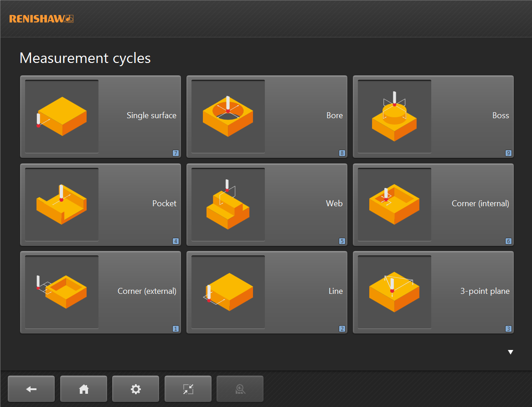Return to the home screen
Screen dimensions: 532x407
click(x=83, y=389)
